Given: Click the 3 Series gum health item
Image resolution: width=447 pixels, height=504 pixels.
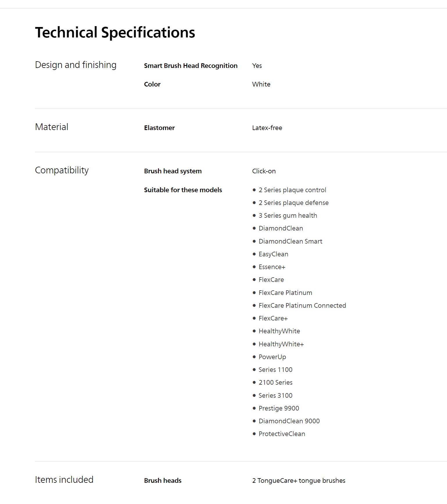Looking at the screenshot, I should (x=288, y=216).
